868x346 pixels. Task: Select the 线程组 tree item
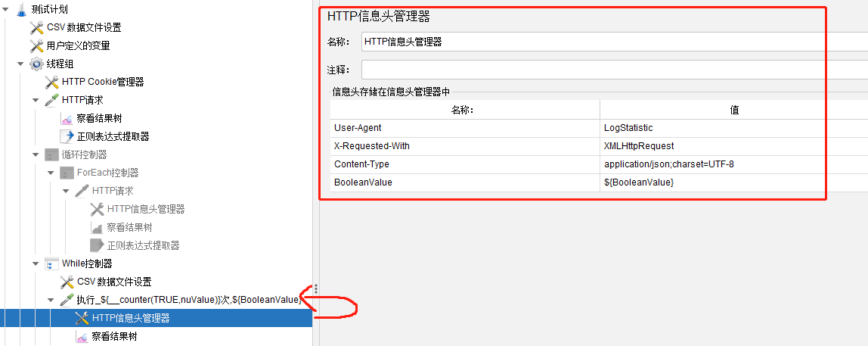pos(60,64)
